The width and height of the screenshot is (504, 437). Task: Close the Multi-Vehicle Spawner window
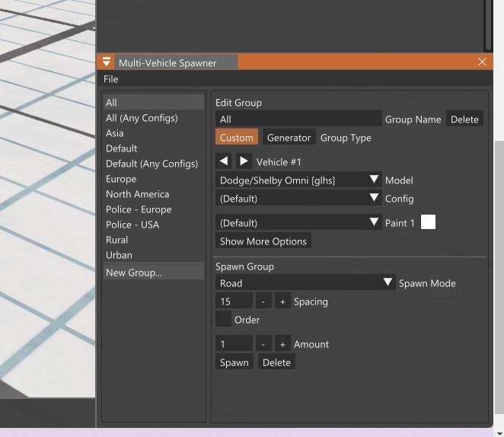click(x=482, y=62)
